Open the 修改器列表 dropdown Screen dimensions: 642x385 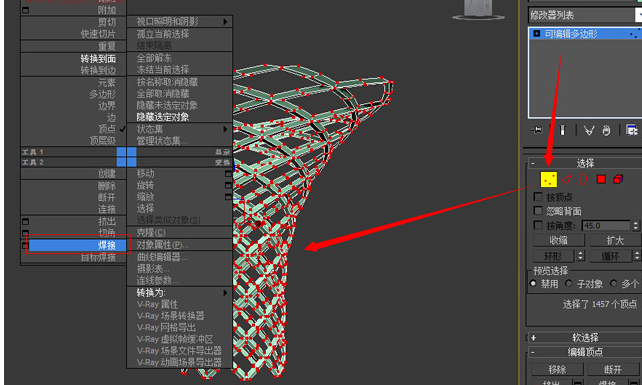tap(585, 16)
